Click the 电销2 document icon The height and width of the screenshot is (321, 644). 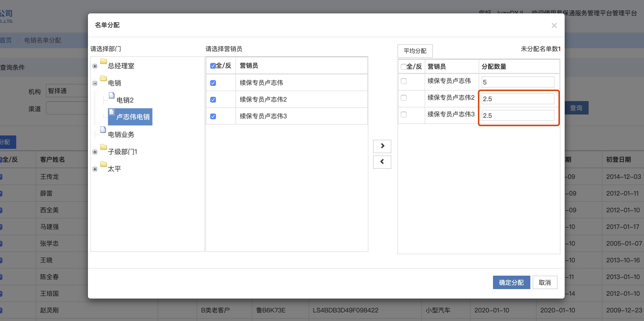pos(112,96)
